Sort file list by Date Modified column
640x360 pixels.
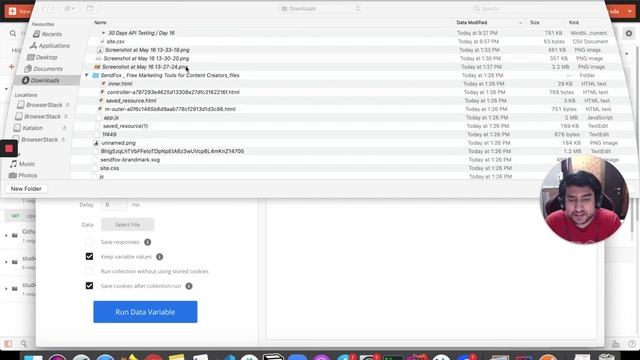(x=471, y=22)
